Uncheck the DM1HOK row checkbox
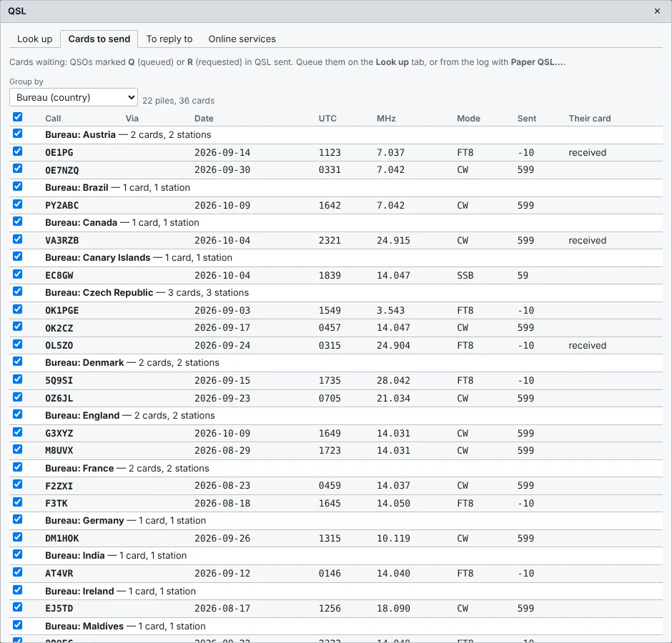 pyautogui.click(x=18, y=537)
